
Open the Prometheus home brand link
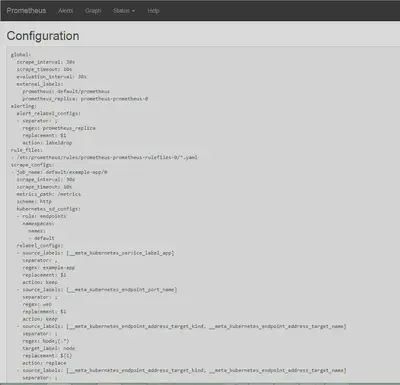[26, 11]
